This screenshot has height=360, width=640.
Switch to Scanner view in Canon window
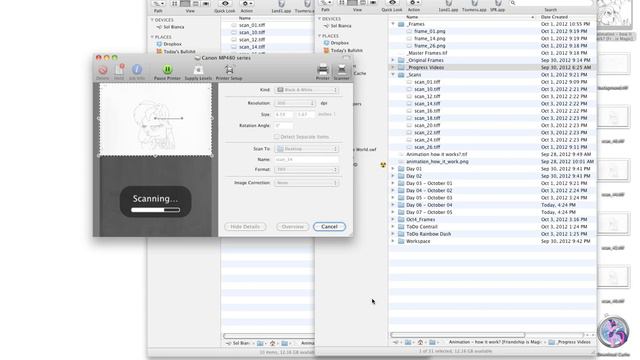click(x=342, y=72)
